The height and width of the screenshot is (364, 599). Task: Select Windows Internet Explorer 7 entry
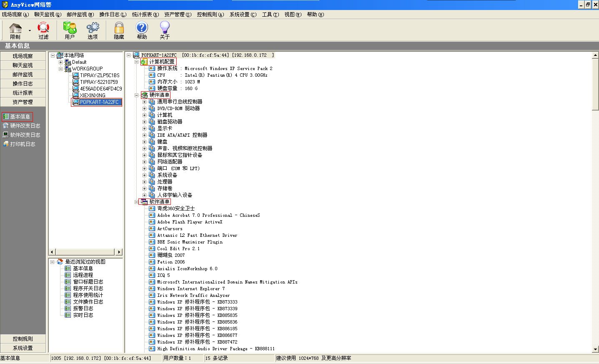pos(191,289)
